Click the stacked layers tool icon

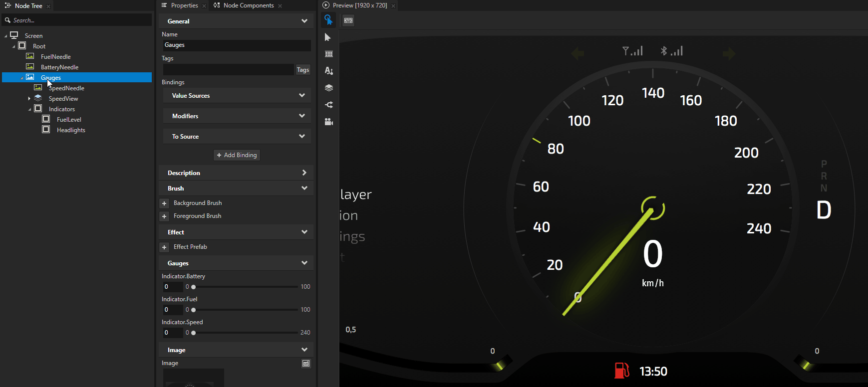[328, 88]
